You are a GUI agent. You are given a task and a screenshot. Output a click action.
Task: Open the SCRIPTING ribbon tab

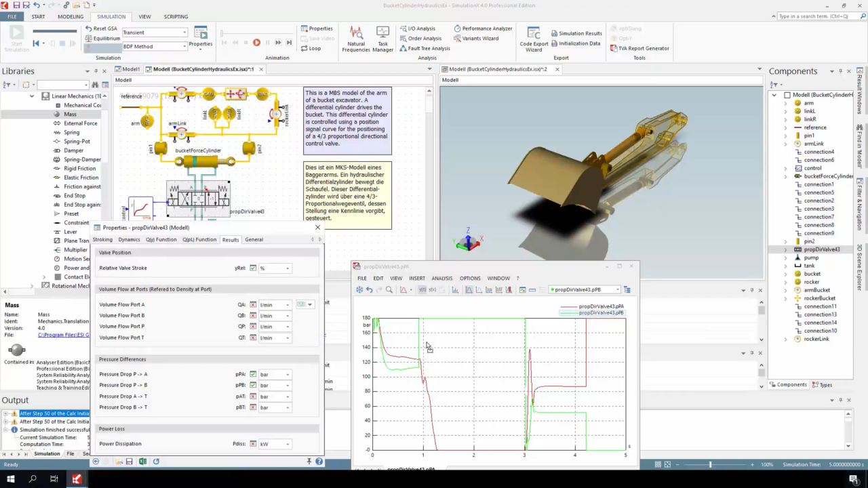tap(176, 16)
